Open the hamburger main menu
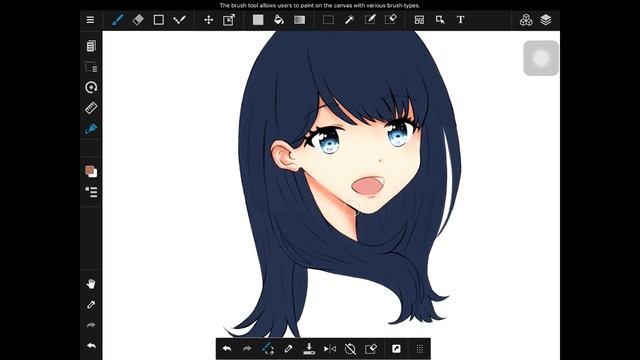The width and height of the screenshot is (640, 360). [90, 20]
